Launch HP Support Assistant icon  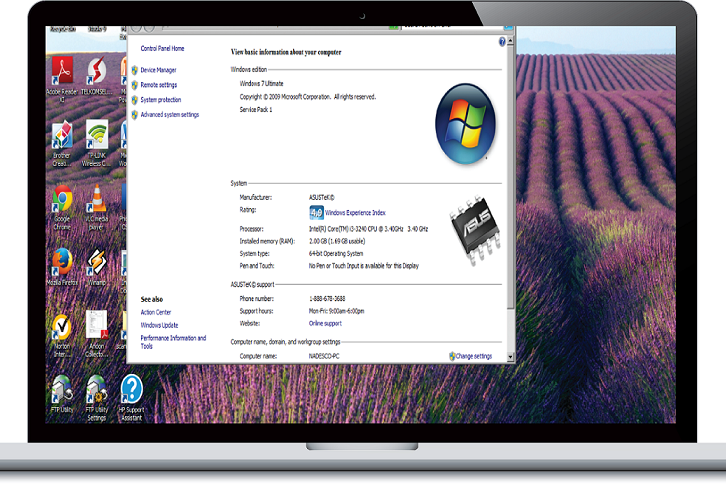[x=131, y=388]
